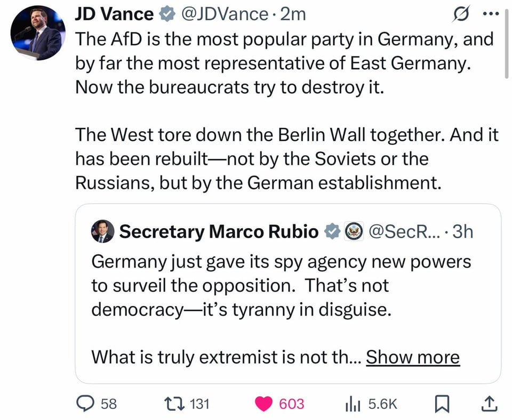Click the State Department seal badge

click(354, 231)
